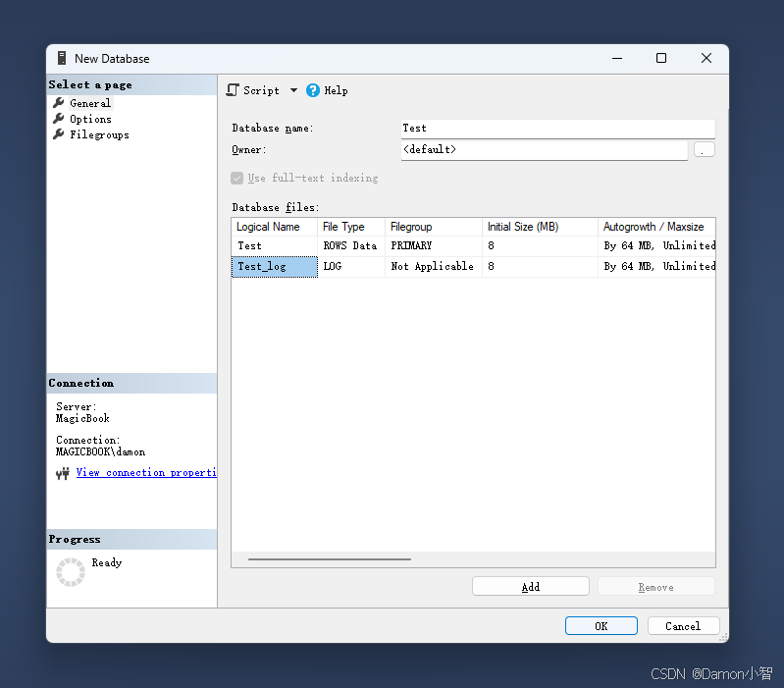The width and height of the screenshot is (784, 688).
Task: Open owner browse ellipsis button
Action: 704,149
